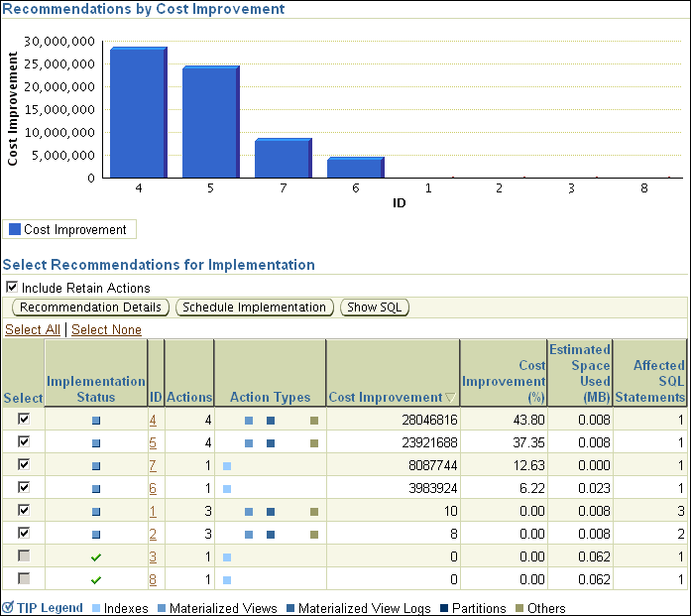Click sort arrow on Cost Improvement column
This screenshot has height=616, width=691.
(x=450, y=398)
